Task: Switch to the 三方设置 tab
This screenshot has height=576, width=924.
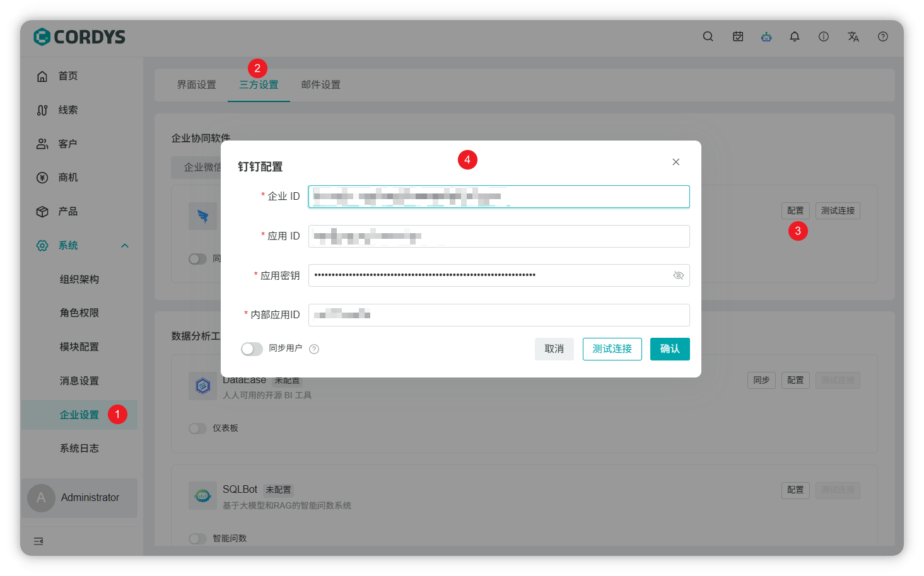Action: 259,84
